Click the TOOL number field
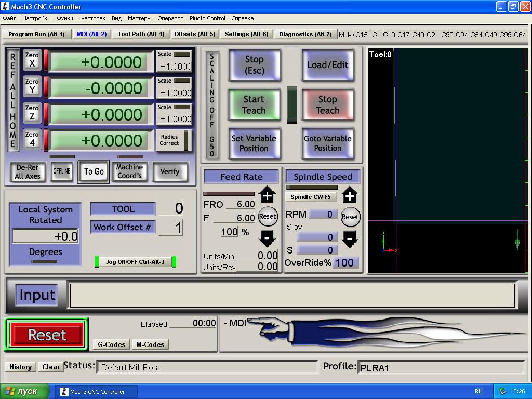The height and width of the screenshot is (399, 532). pos(171,208)
